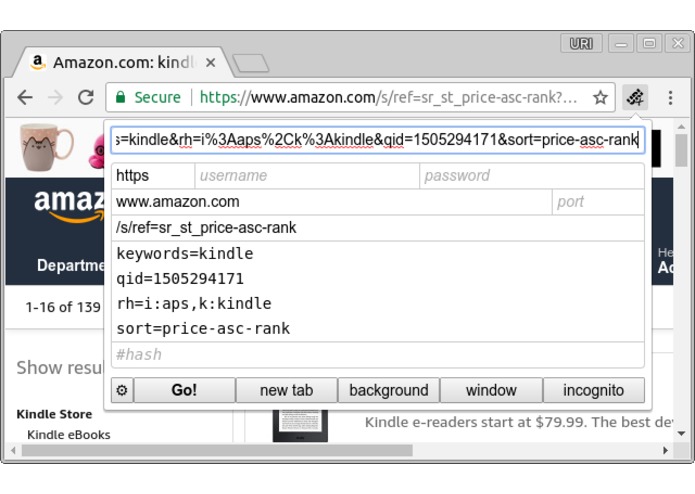Click the horizontal scrollbar left arrow
Viewport: 695px width, 494px height.
pyautogui.click(x=13, y=450)
